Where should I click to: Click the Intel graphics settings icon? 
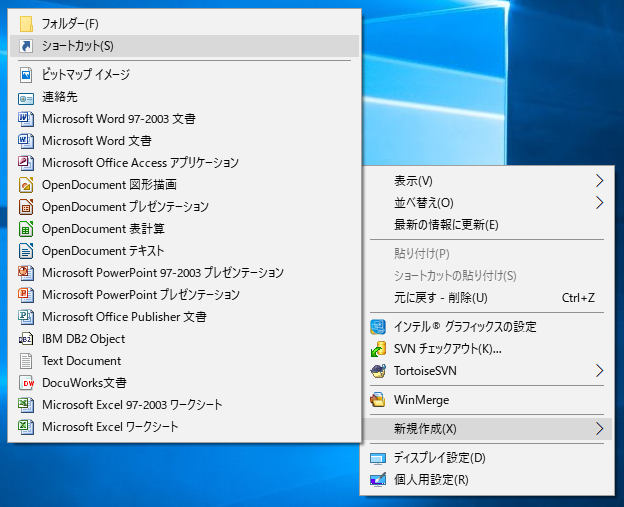(x=378, y=327)
